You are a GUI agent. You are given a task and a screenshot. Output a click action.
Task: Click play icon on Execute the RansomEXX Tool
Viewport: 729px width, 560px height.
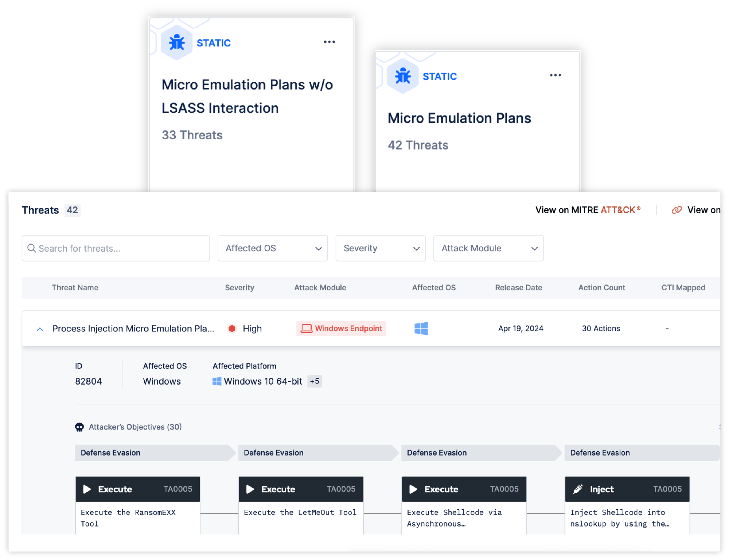pyautogui.click(x=87, y=489)
